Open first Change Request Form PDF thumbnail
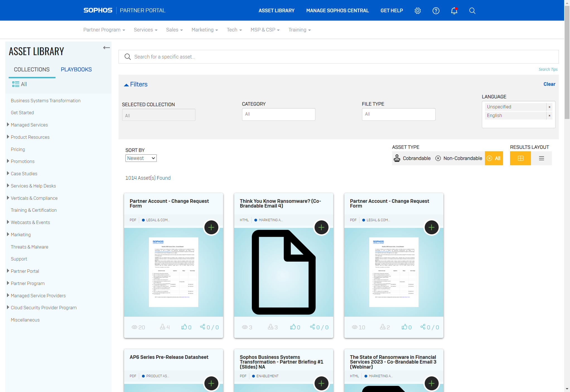Image resolution: width=570 pixels, height=392 pixels. point(173,272)
